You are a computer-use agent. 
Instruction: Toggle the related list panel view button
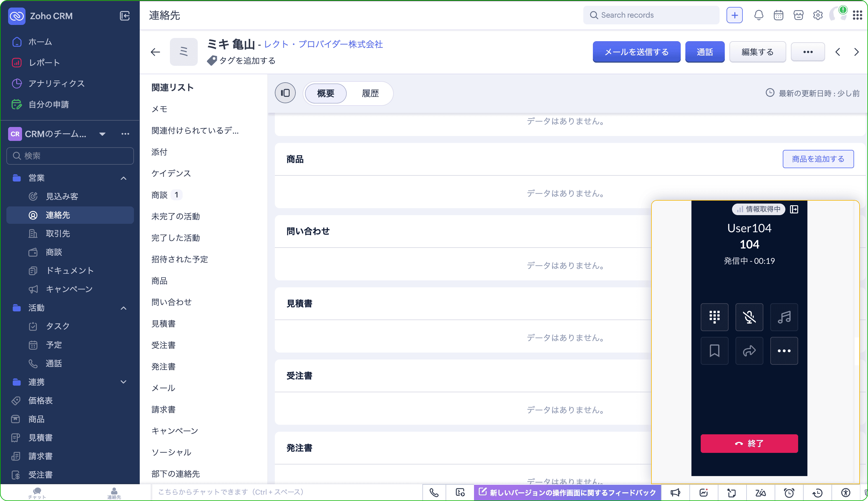tap(285, 93)
